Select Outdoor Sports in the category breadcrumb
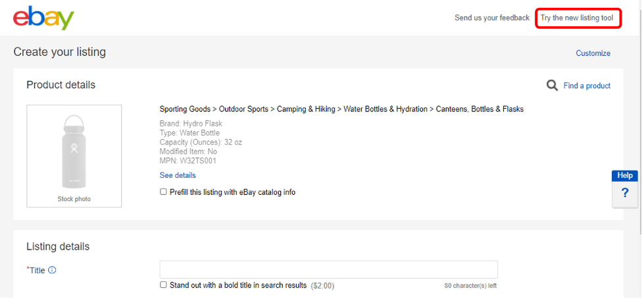Viewport: 644px width, 299px height. click(245, 109)
